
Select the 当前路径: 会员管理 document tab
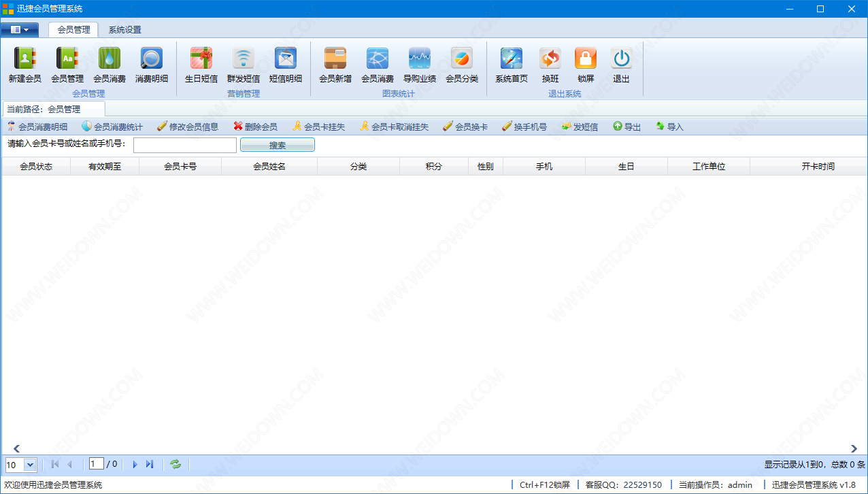(x=54, y=109)
